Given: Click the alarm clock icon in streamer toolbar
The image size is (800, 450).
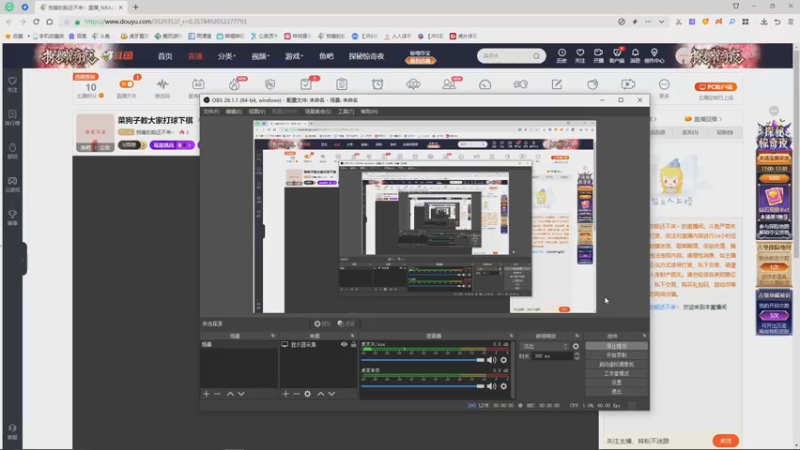Looking at the screenshot, I should (x=378, y=85).
